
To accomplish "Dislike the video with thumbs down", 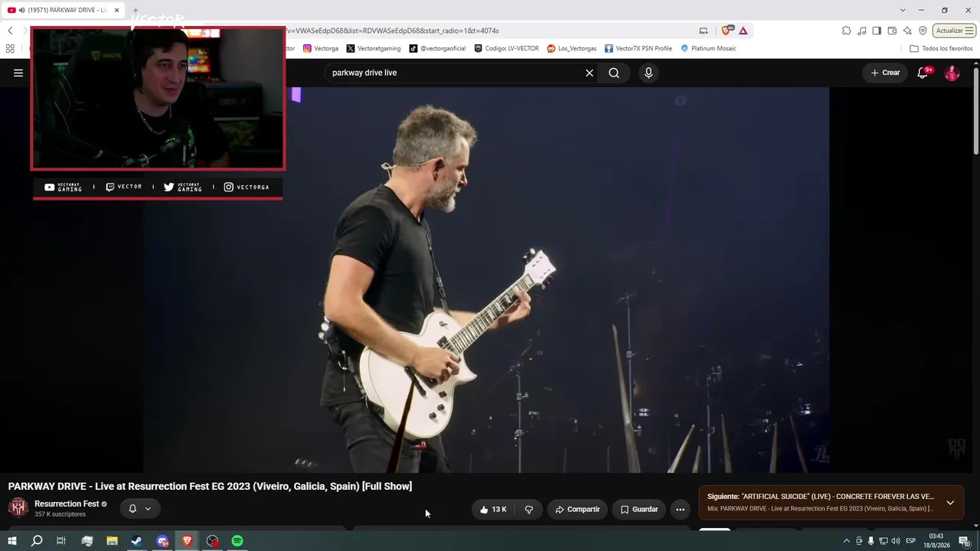I will (528, 509).
